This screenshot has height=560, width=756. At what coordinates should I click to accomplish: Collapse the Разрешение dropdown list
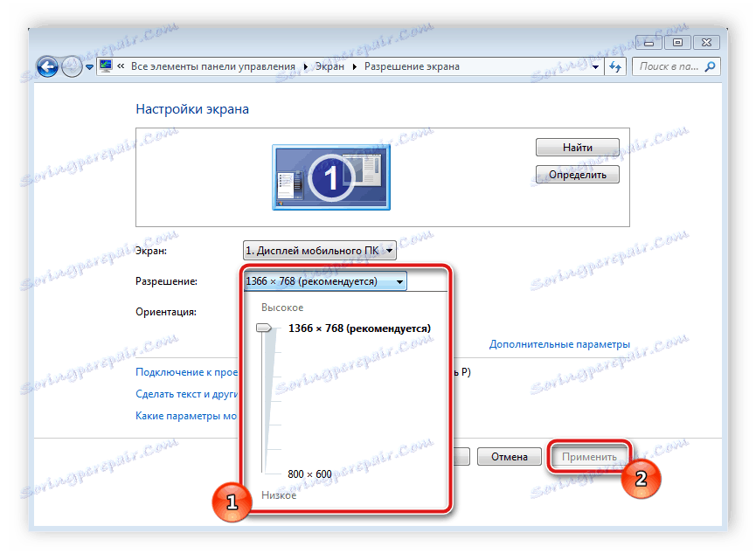[399, 281]
